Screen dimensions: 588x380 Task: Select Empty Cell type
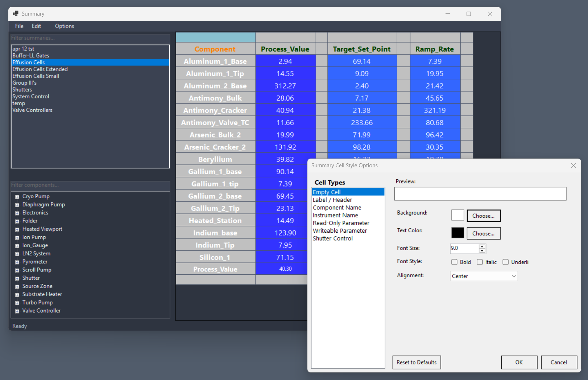348,192
